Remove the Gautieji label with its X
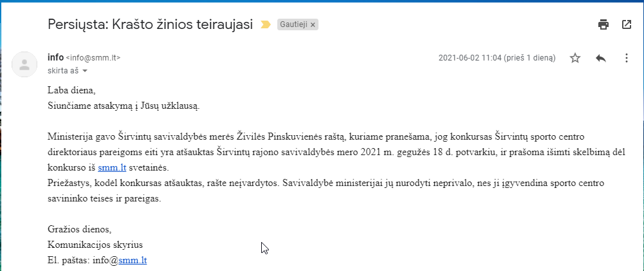Screen dimensions: 644x271 (313, 25)
